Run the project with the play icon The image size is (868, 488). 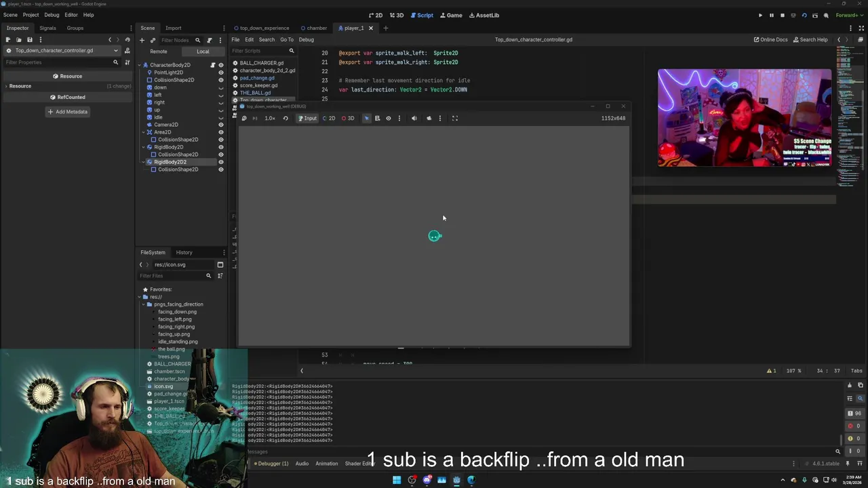(760, 15)
